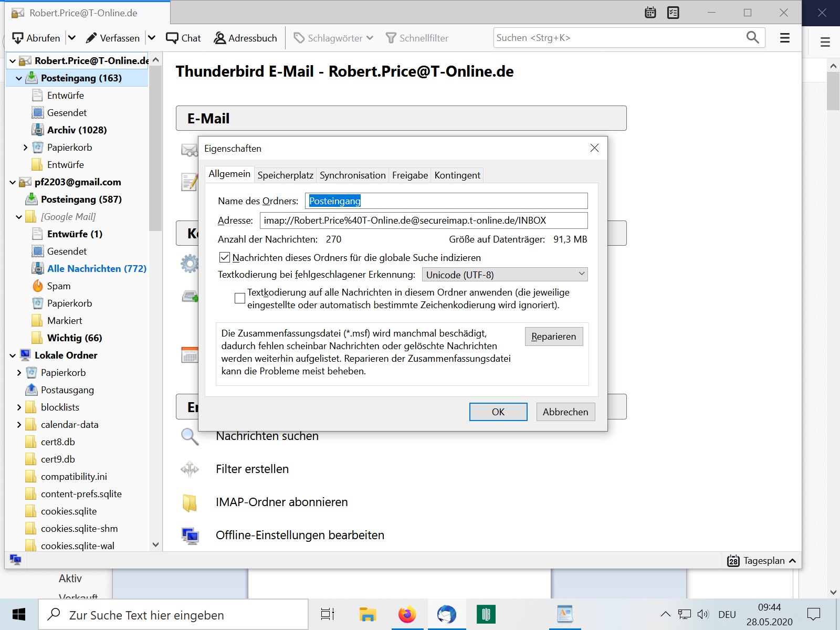Viewport: 840px width, 630px height.
Task: Open the Verfassen compose message button
Action: point(113,38)
